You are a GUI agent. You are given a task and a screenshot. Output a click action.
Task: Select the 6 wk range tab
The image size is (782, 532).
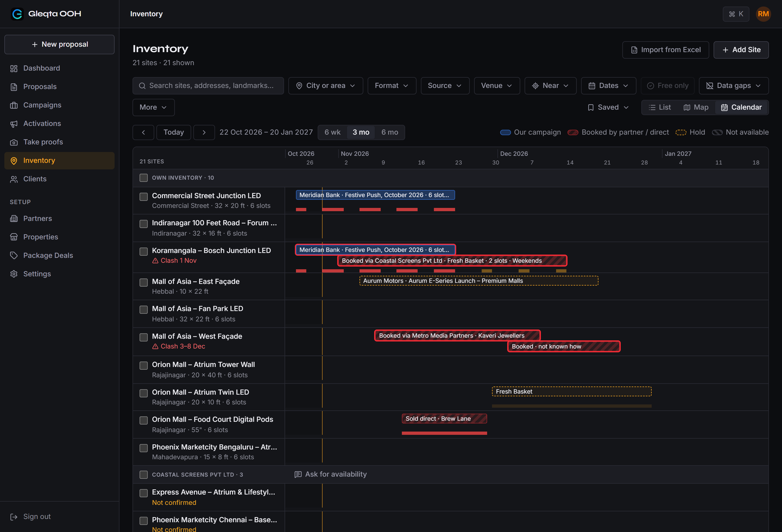[x=332, y=132]
